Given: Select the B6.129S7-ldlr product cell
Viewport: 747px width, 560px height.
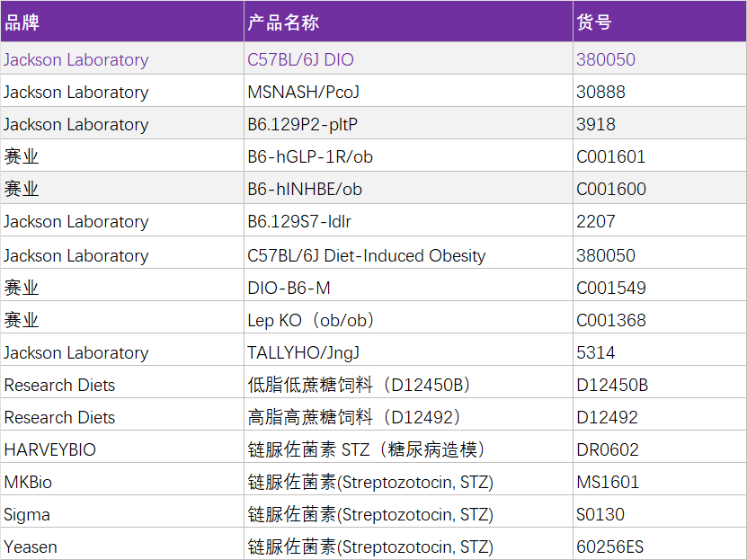Looking at the screenshot, I should coord(408,220).
